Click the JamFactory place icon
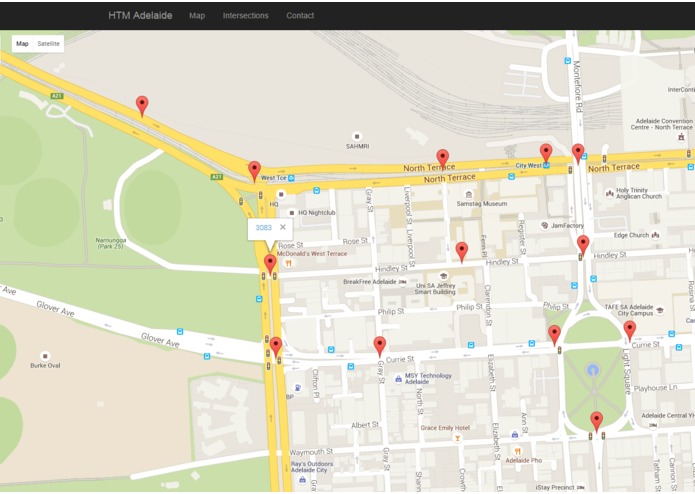This screenshot has width=695, height=494. coord(545,226)
